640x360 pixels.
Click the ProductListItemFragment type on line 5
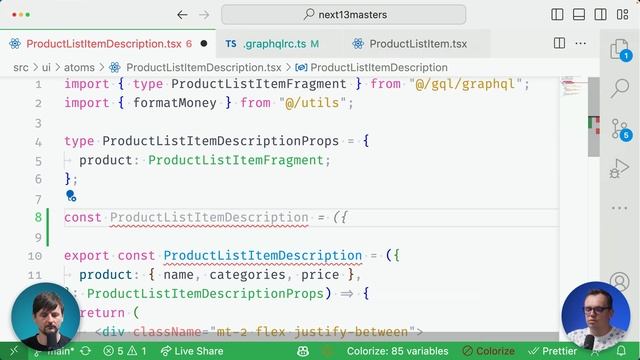pyautogui.click(x=236, y=160)
